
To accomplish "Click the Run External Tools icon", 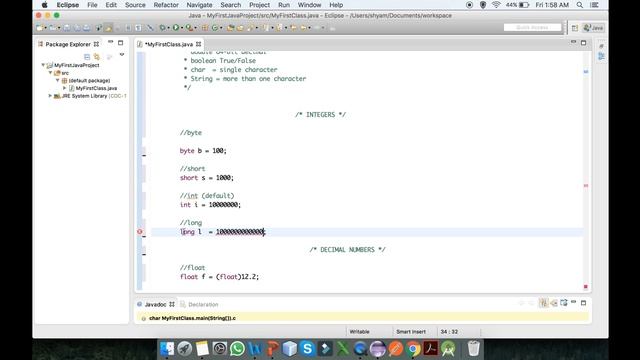I will click(x=189, y=28).
